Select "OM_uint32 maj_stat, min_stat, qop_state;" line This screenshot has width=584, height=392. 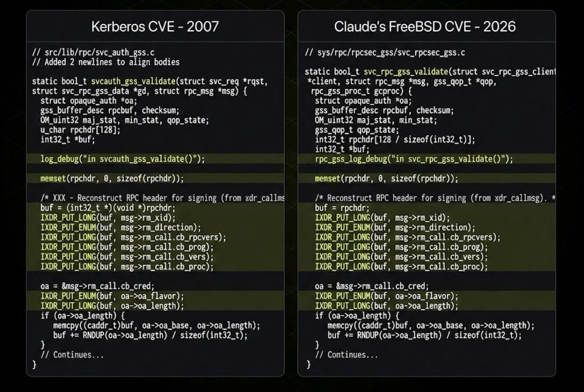(x=125, y=120)
